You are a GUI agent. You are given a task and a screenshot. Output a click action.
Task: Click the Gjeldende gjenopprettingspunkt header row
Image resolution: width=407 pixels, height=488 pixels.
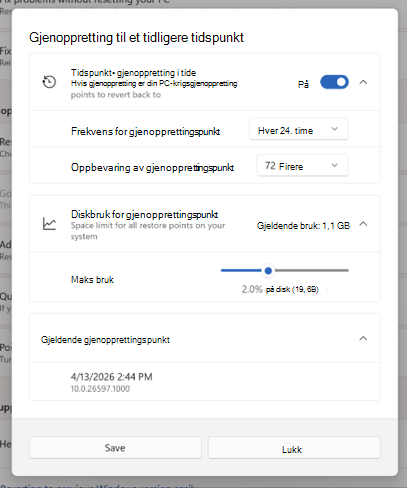point(205,338)
